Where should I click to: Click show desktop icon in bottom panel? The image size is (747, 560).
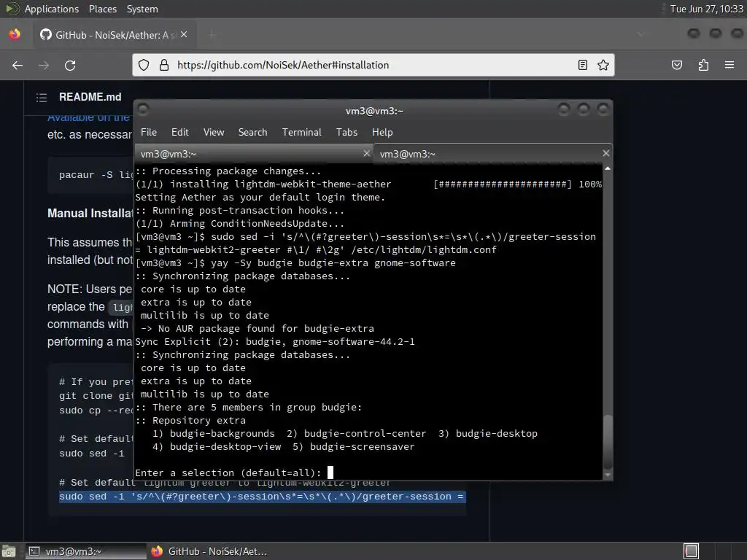(9, 551)
